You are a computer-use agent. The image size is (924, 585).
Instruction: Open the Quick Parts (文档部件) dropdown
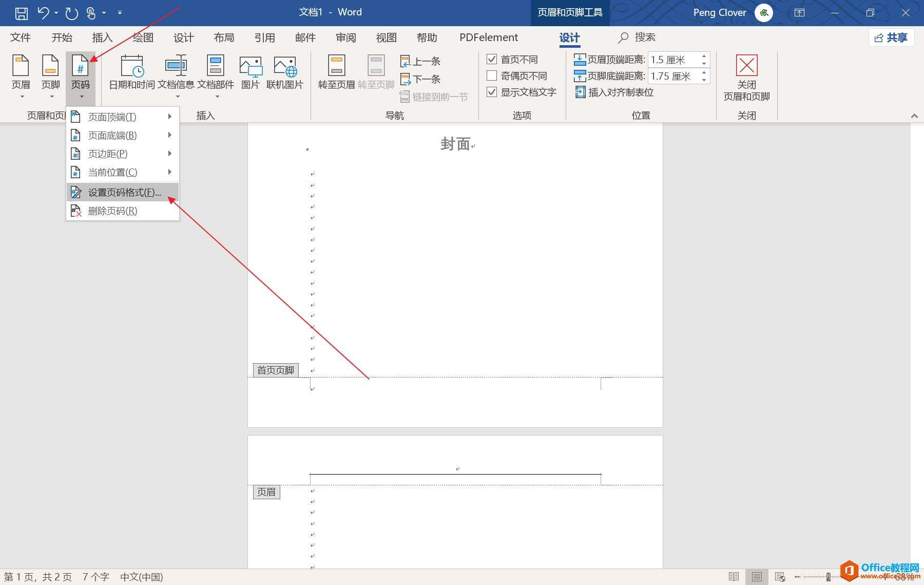point(216,77)
